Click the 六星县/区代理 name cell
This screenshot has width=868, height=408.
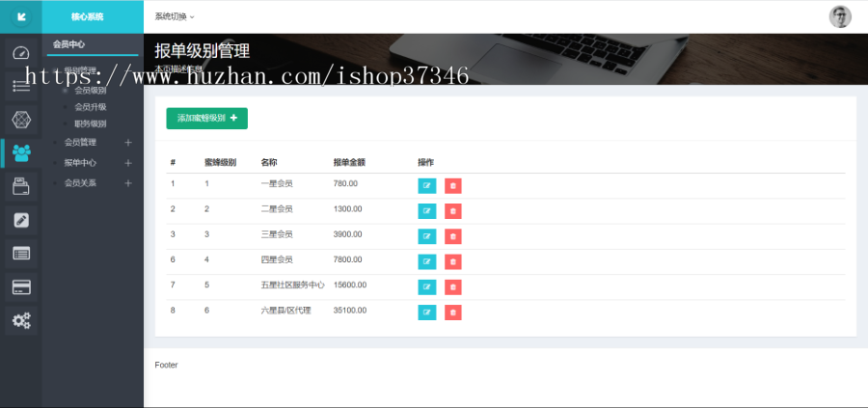click(285, 310)
